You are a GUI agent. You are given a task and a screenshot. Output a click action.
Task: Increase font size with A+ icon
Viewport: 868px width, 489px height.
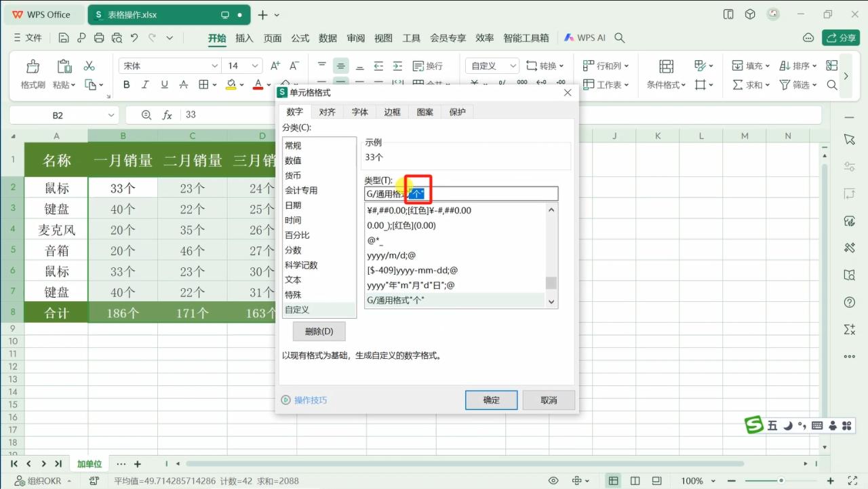(x=275, y=66)
